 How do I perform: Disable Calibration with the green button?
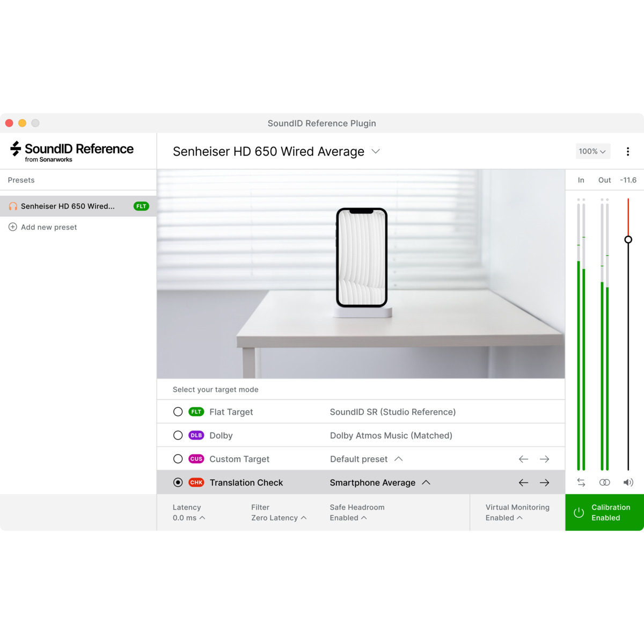(x=604, y=513)
